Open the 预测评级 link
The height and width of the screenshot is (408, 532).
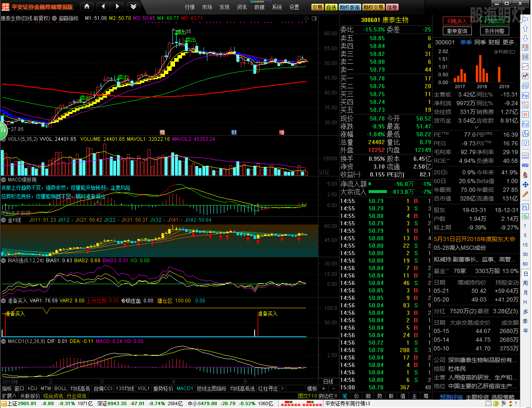coord(451,397)
